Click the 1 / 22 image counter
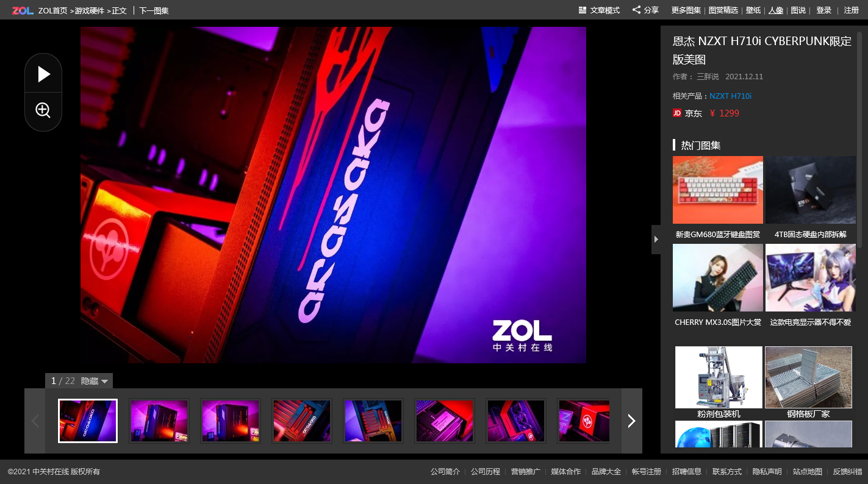 click(x=63, y=381)
